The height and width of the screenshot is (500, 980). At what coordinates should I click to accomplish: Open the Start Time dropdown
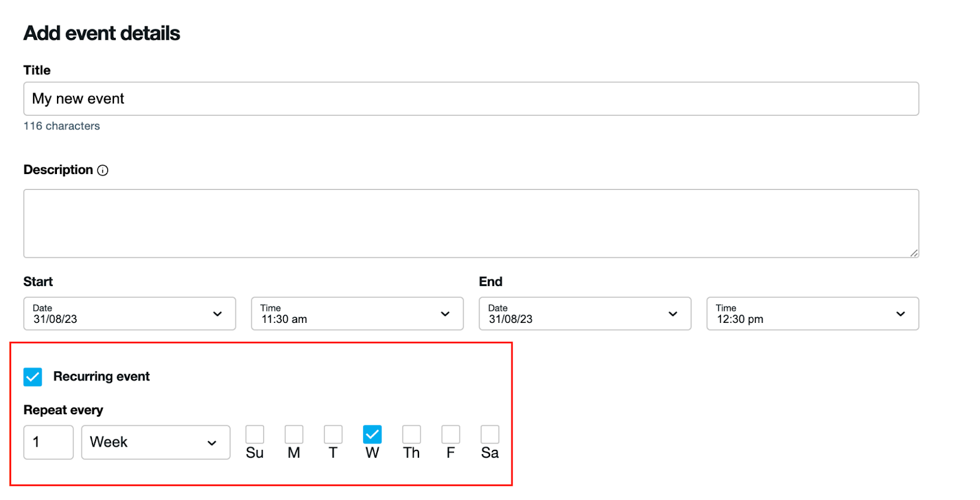pos(357,314)
